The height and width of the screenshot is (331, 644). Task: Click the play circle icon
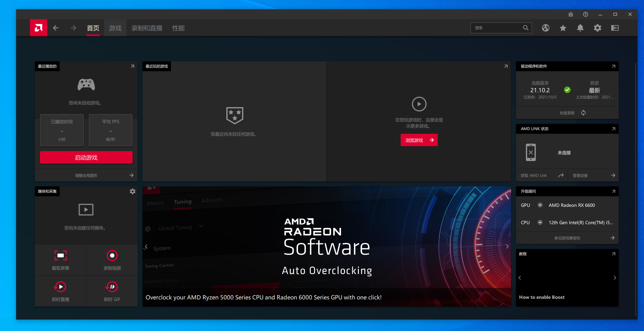coord(419,104)
